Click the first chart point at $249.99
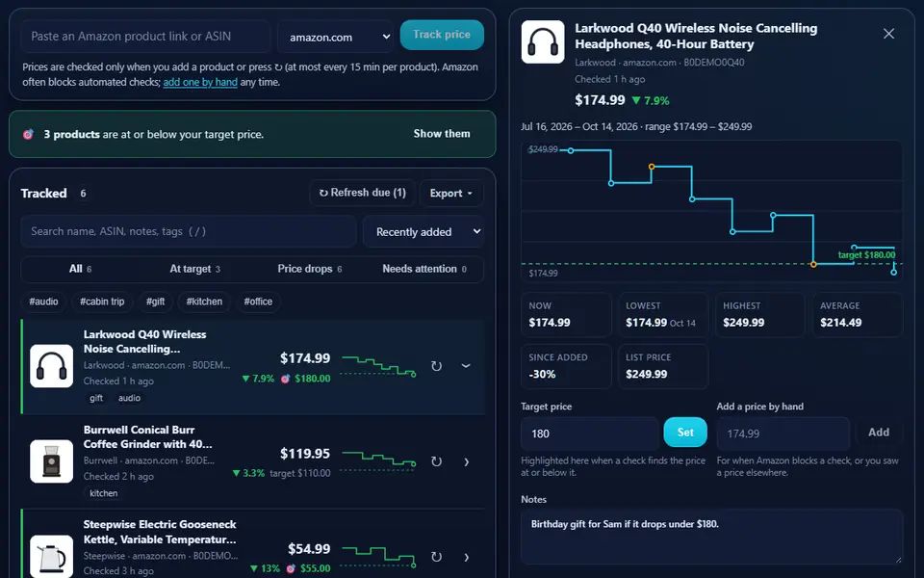 pyautogui.click(x=571, y=151)
